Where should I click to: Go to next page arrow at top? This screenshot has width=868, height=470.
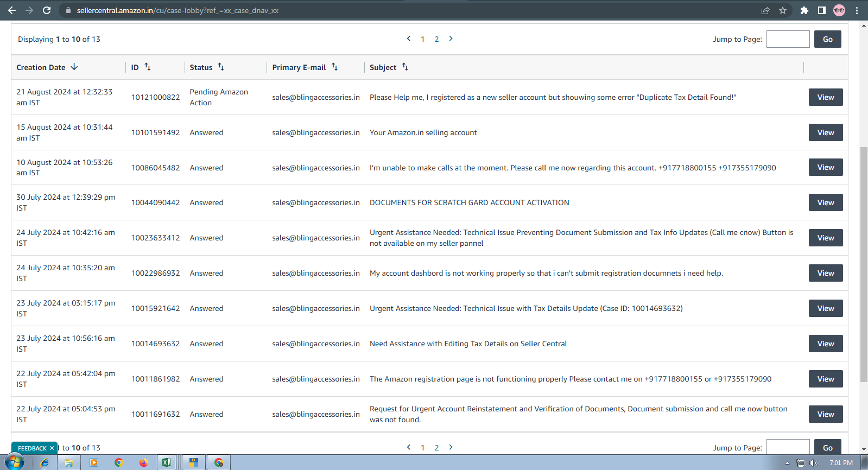click(x=451, y=39)
